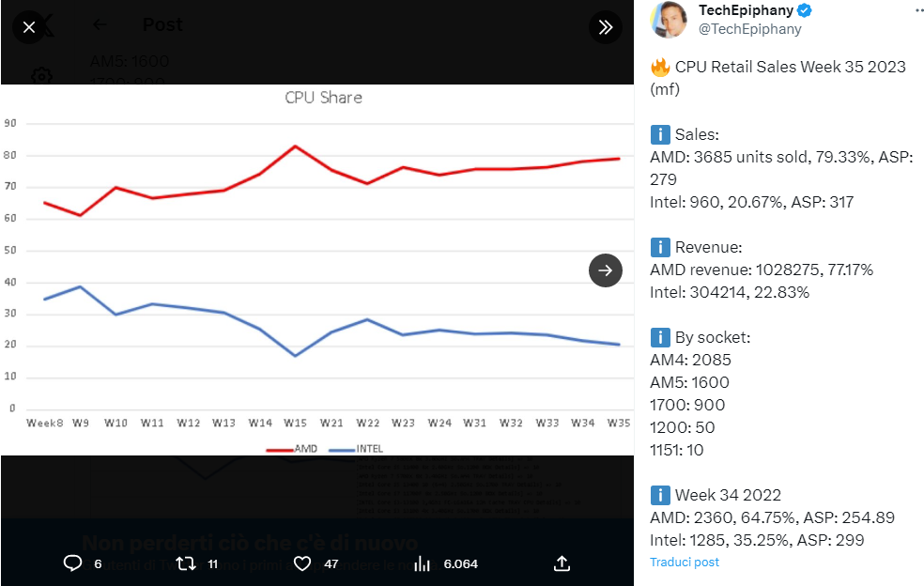Click the "Intel: 1285, 35.25%, ASP: 299" line
The image size is (924, 586).
click(x=757, y=540)
